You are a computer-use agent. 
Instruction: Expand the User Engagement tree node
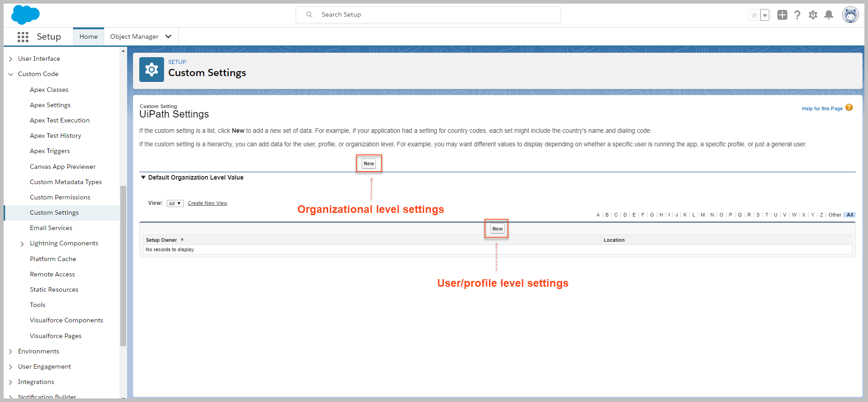coord(10,367)
